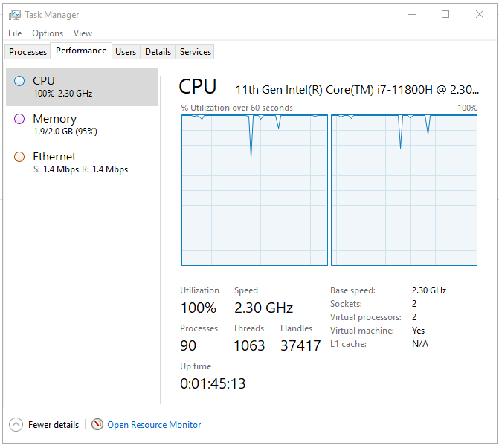
Task: Click the Fewer details button label
Action: pyautogui.click(x=54, y=425)
